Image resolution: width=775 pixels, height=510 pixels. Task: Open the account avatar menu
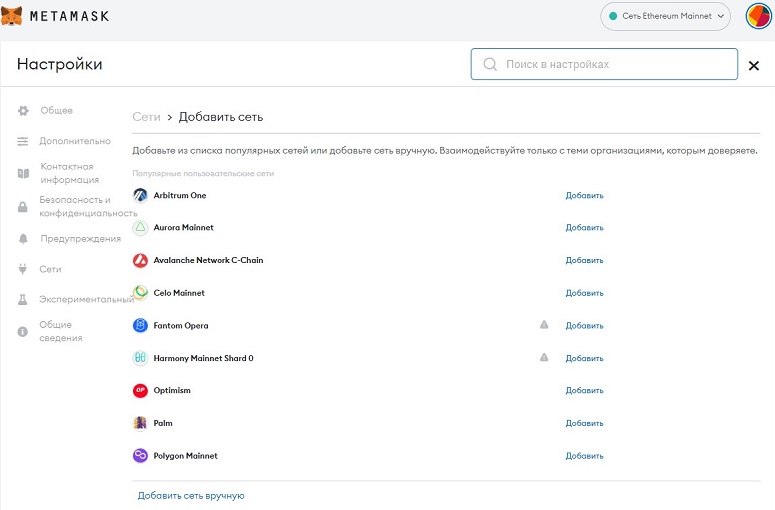(x=758, y=16)
